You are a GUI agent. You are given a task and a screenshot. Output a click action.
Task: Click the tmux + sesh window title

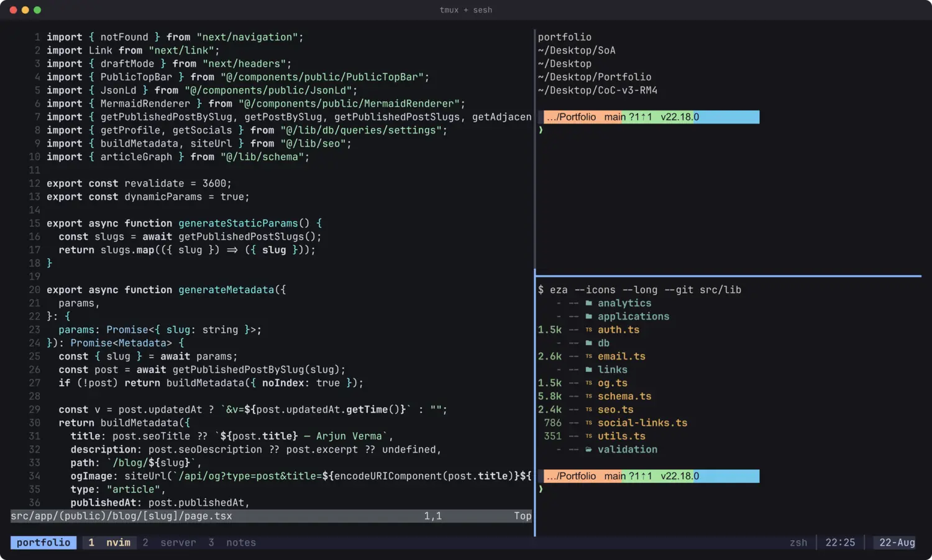(466, 10)
